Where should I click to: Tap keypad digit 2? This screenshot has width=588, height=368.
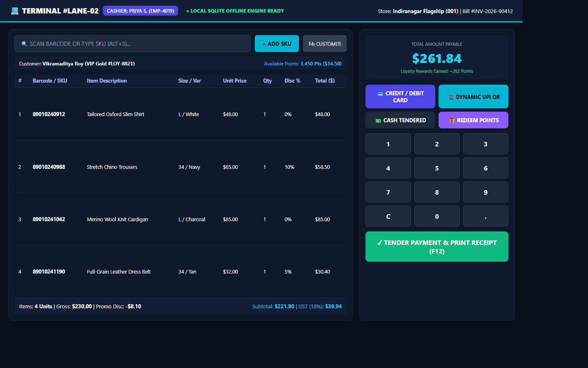point(437,144)
